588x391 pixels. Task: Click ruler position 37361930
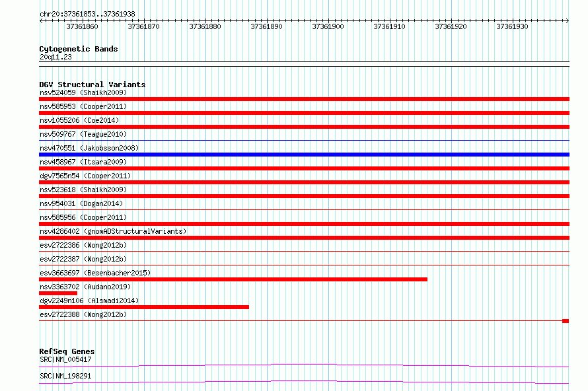coord(512,26)
